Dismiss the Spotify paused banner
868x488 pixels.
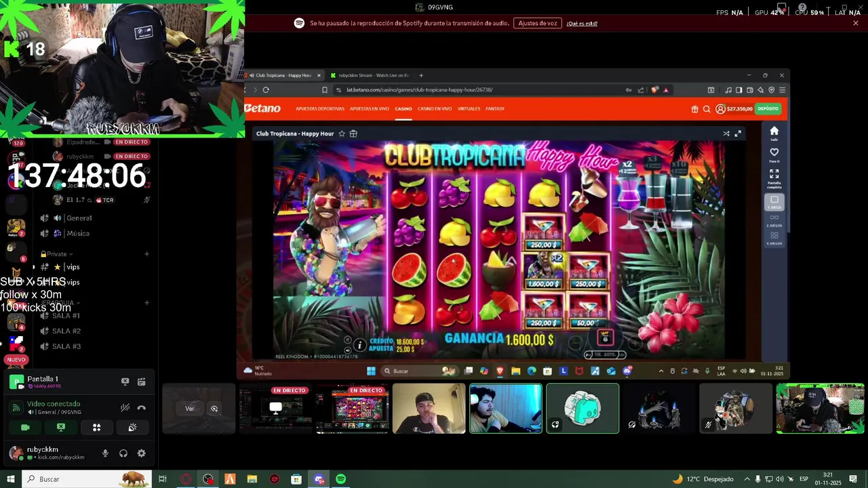[856, 23]
